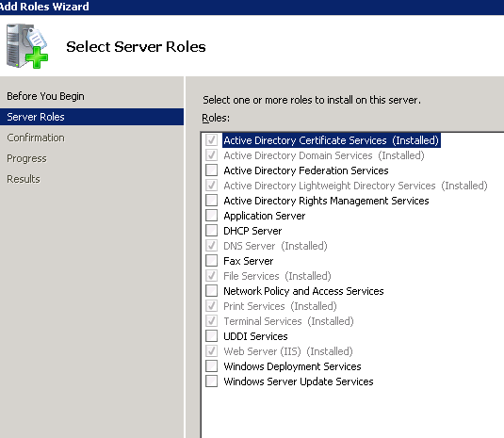Select Print Services (Installed) text
504x438 pixels.
tap(281, 306)
